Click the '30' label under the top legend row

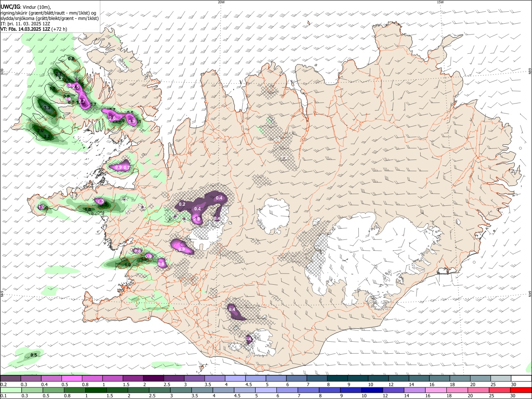pos(513,384)
